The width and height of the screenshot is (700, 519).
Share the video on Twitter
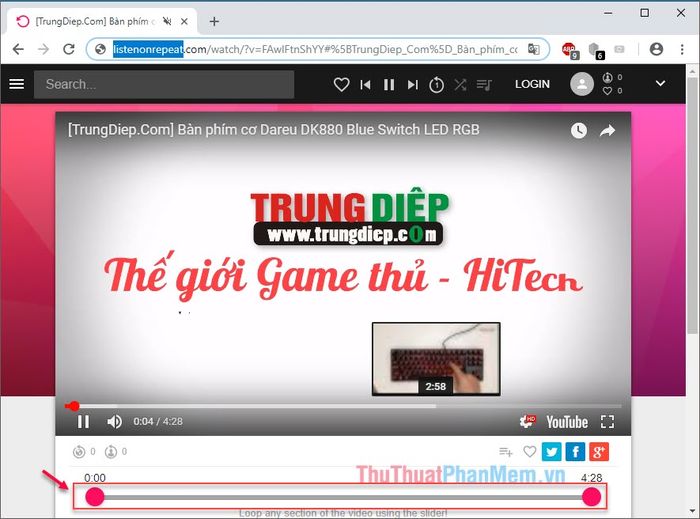click(551, 452)
